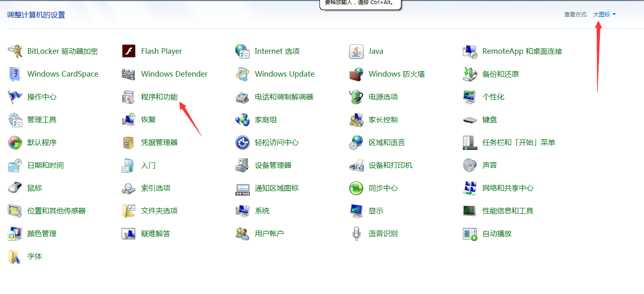Open the 颜色管理 icon
644x294 pixels.
click(x=15, y=233)
